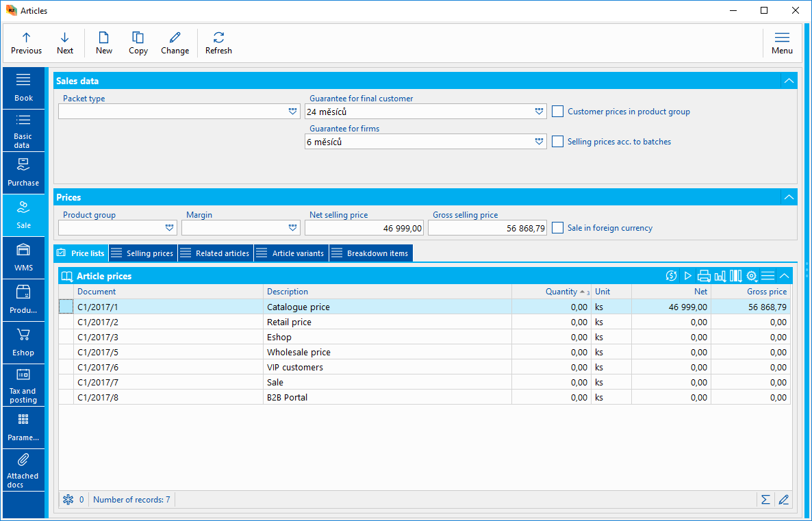
Task: Click the columns layout icon in Article prices
Action: pos(736,276)
